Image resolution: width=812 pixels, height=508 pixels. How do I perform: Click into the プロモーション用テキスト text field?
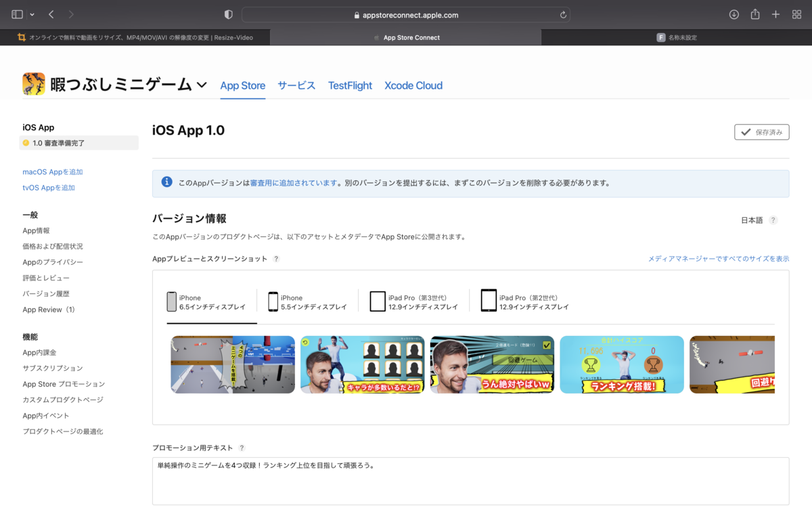(470, 481)
